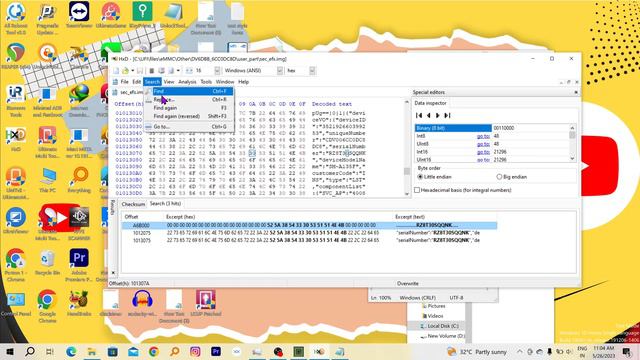Go to previous byte in Data inspector
The width and height of the screenshot is (640, 360).
click(x=428, y=116)
